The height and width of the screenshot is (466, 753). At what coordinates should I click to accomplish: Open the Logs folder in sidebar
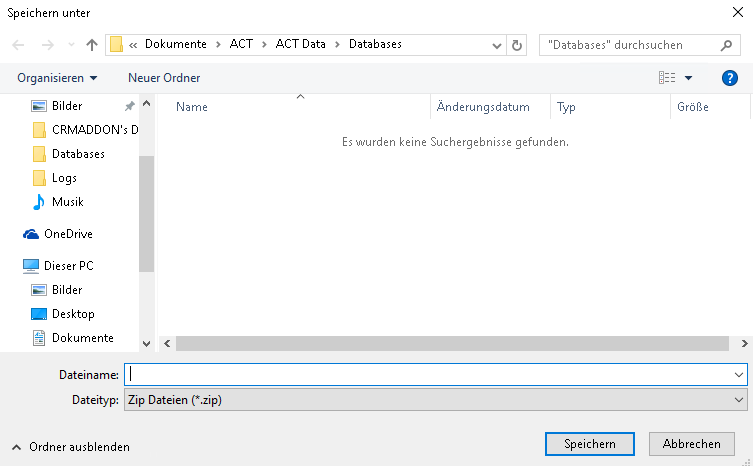(54, 178)
